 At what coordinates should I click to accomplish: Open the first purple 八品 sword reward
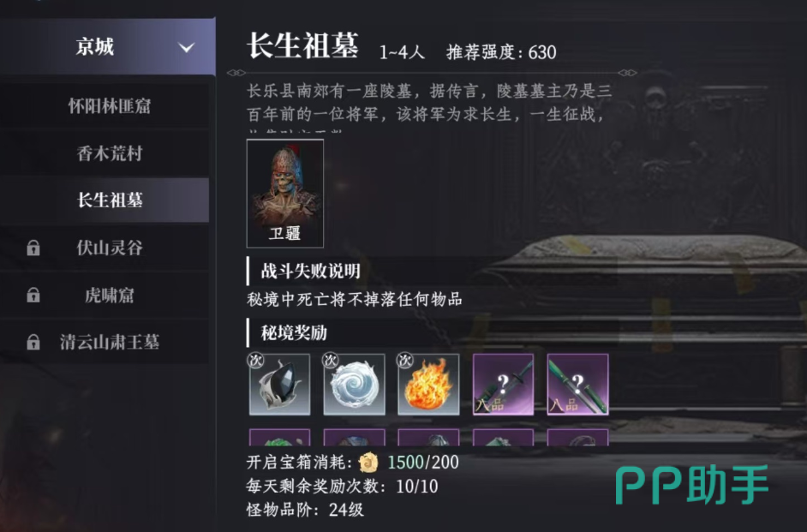503,385
